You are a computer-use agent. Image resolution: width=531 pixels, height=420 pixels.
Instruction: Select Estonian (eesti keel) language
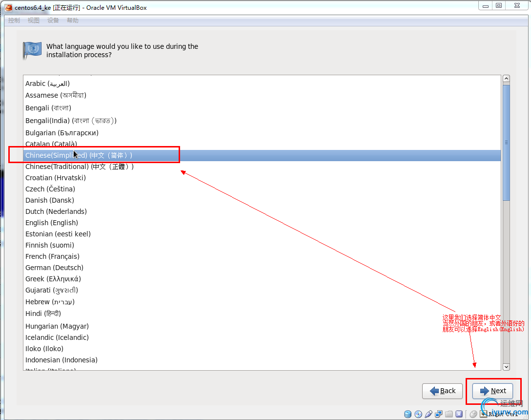pyautogui.click(x=262, y=233)
